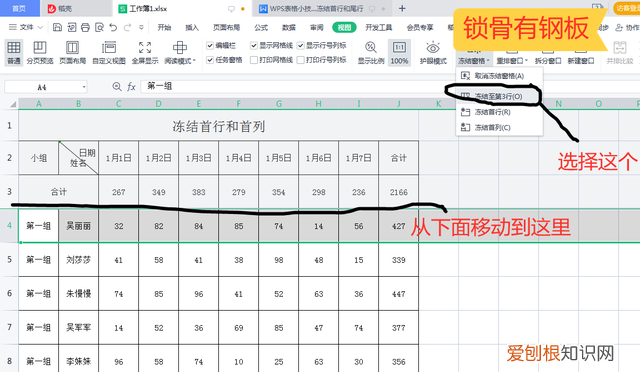Click the save-as icon beside save

pos(71,27)
